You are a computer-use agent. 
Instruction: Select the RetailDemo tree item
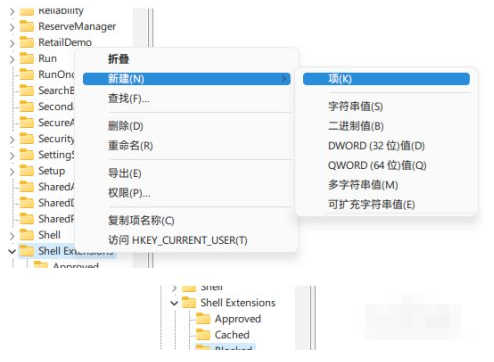tap(65, 42)
